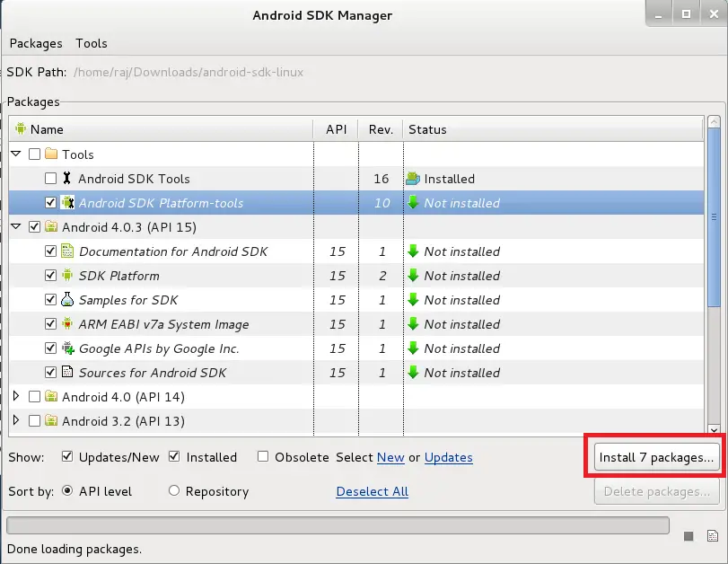Viewport: 728px width, 564px height.
Task: Expand the Android 4.0 (API 14) group
Action: 16,396
